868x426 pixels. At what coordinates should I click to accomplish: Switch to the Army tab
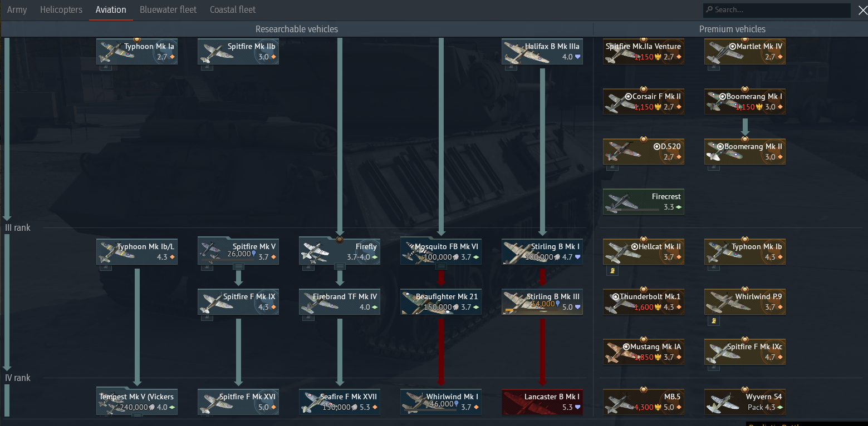point(17,9)
